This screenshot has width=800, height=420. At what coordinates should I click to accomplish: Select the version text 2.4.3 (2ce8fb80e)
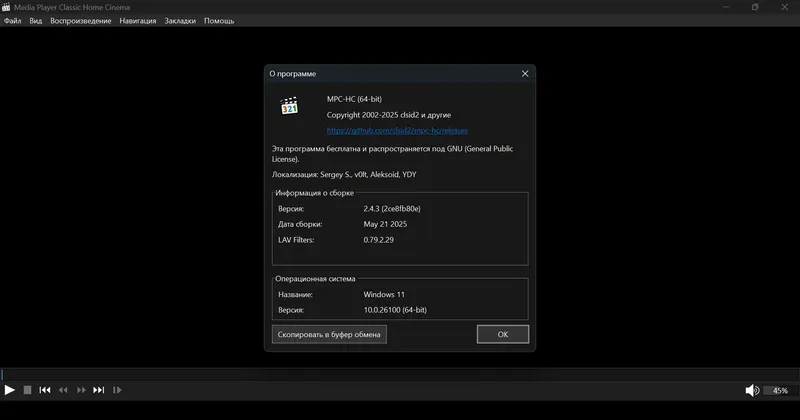[392, 209]
